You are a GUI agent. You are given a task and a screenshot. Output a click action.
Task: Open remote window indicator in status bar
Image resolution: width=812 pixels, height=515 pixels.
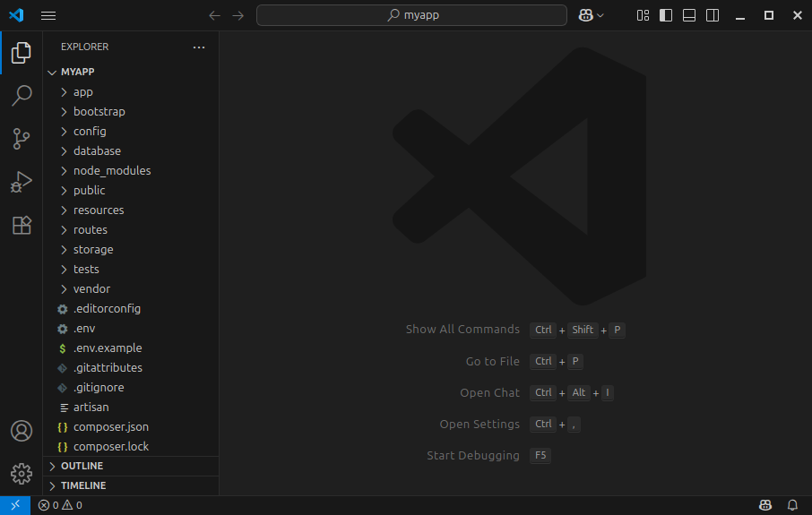click(x=15, y=505)
